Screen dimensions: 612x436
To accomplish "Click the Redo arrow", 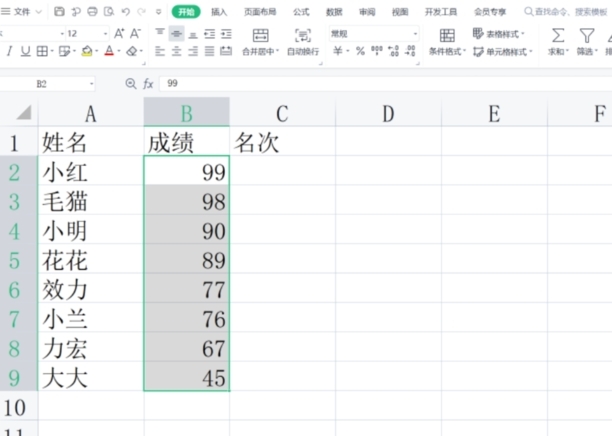I will [142, 12].
